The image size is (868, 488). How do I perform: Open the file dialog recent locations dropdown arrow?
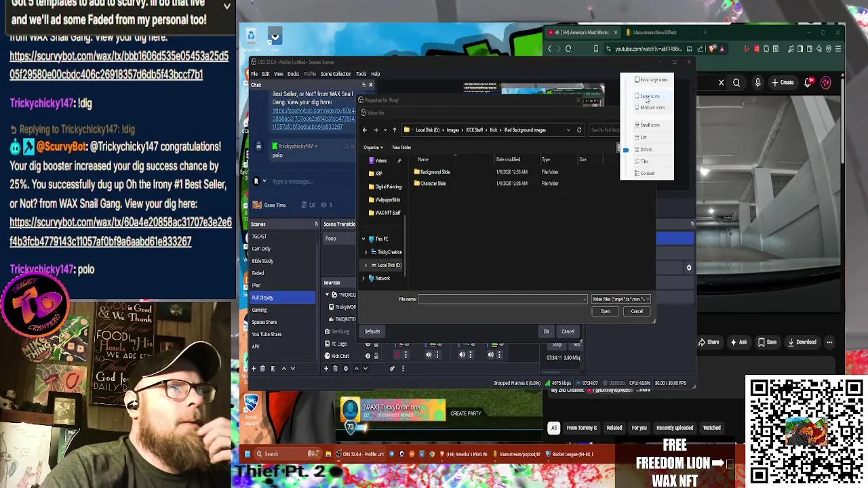(x=385, y=130)
